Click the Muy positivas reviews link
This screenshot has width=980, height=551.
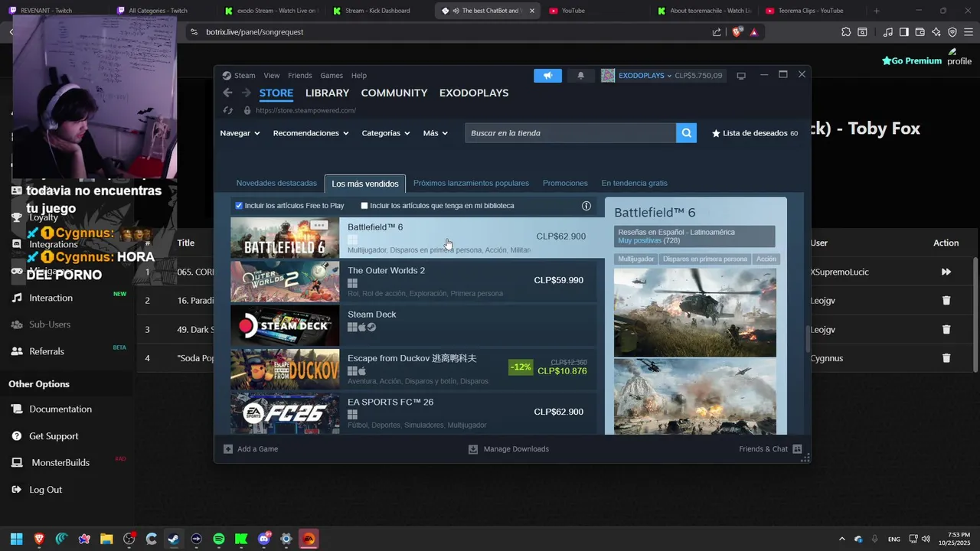[639, 241]
